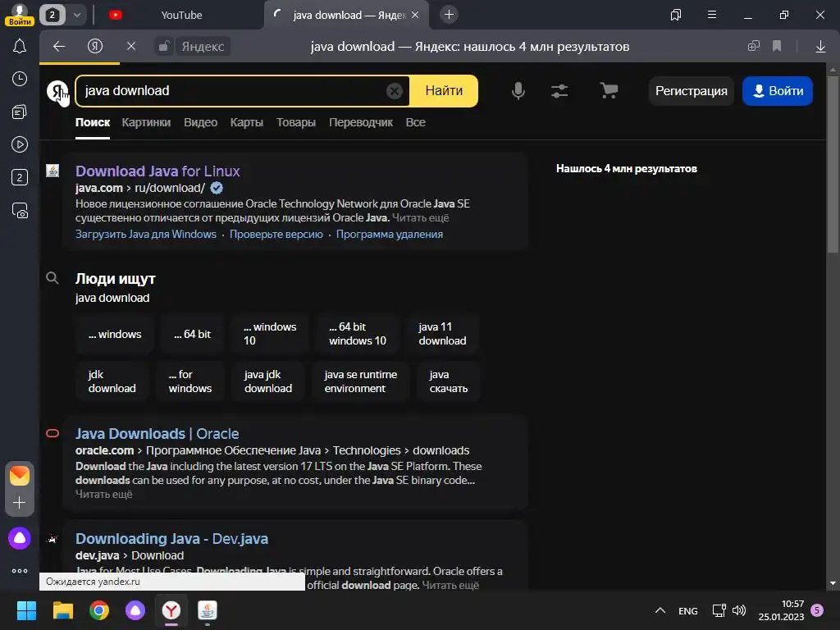
Task: Click the blue Войти button
Action: click(778, 91)
